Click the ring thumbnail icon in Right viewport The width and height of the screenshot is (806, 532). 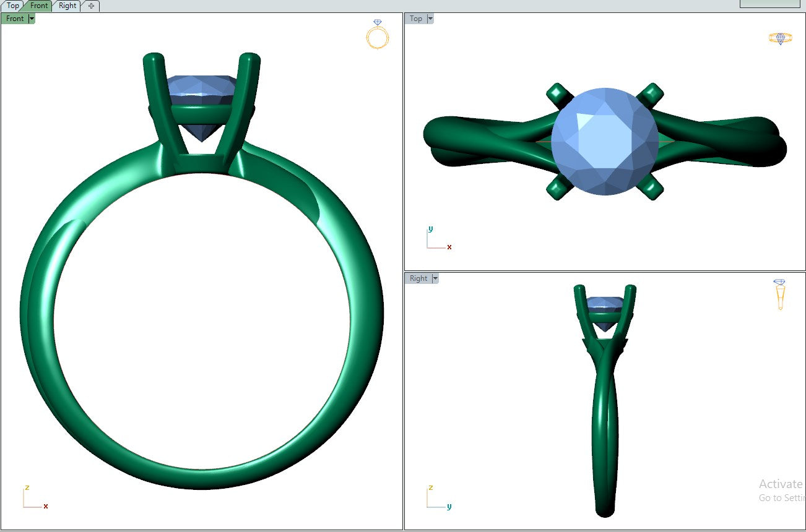pos(779,294)
